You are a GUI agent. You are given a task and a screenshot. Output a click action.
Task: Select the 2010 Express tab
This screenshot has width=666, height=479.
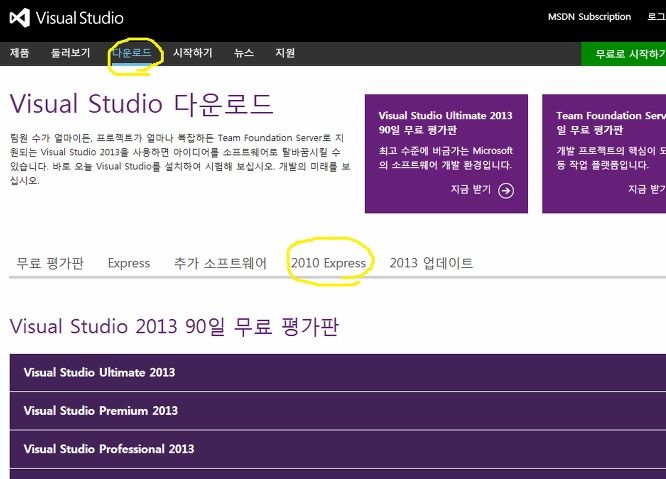[328, 263]
